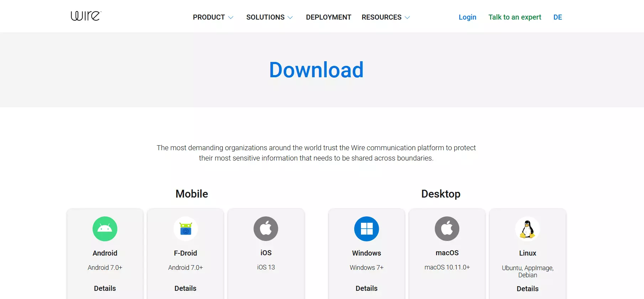Click the Android card title

coord(105,253)
